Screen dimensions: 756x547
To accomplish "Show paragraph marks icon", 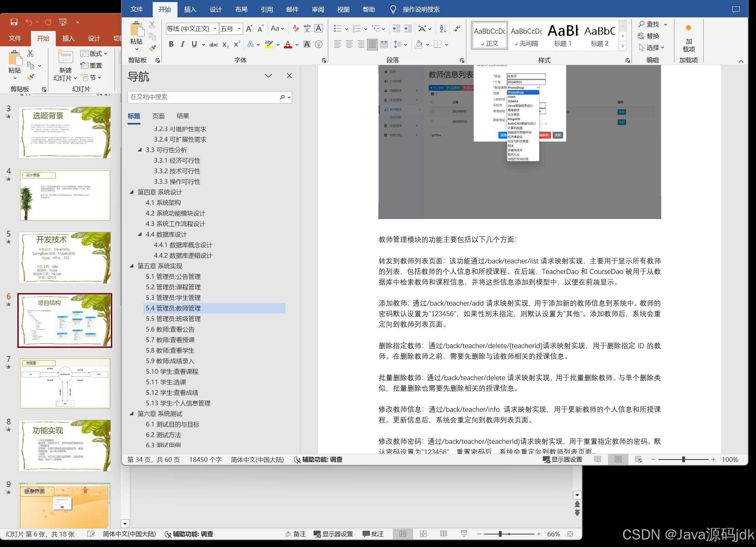I will pyautogui.click(x=457, y=29).
